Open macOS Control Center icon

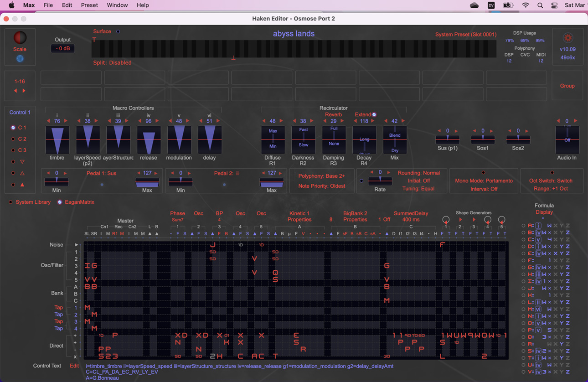point(554,5)
